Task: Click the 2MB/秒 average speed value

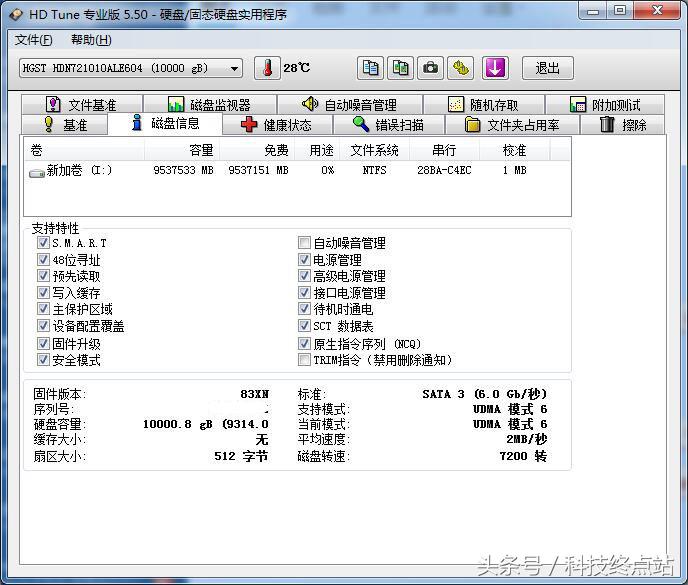Action: click(x=527, y=439)
